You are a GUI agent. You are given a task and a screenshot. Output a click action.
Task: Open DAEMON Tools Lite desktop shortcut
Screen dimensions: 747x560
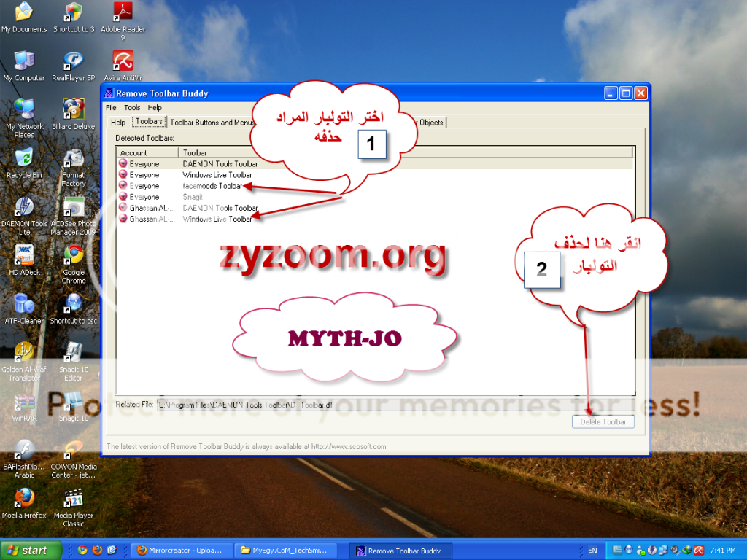click(x=24, y=217)
